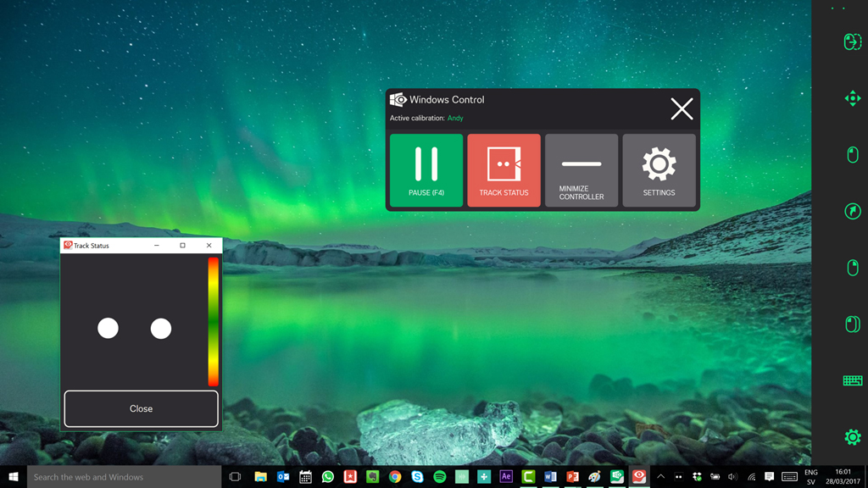Open PowerPoint from the taskbar
This screenshot has height=488, width=868.
tap(572, 476)
